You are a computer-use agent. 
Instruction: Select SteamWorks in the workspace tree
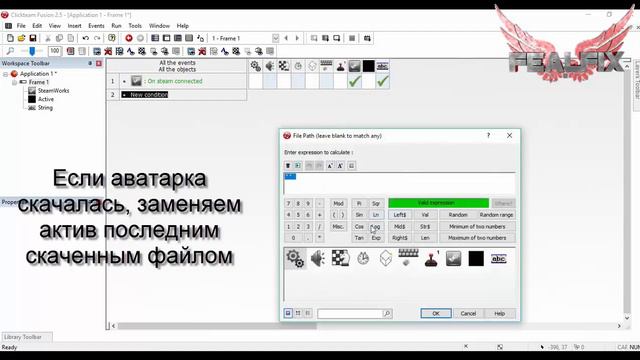pyautogui.click(x=53, y=91)
